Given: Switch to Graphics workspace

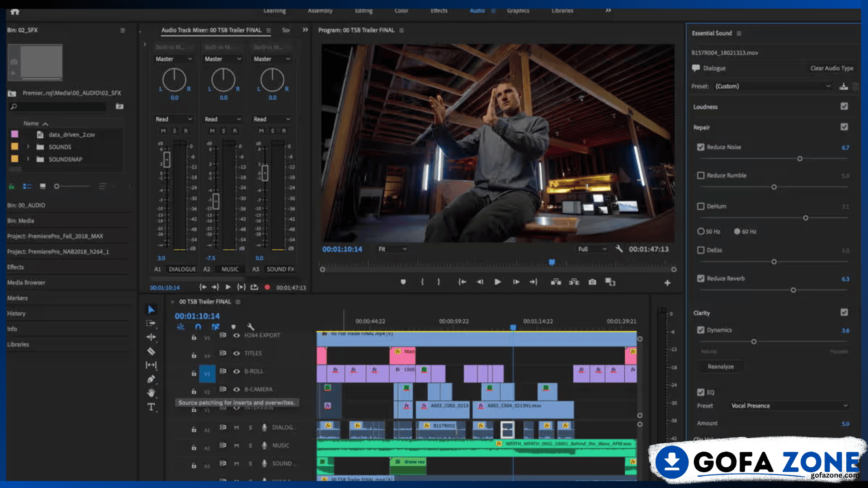Looking at the screenshot, I should 518,10.
